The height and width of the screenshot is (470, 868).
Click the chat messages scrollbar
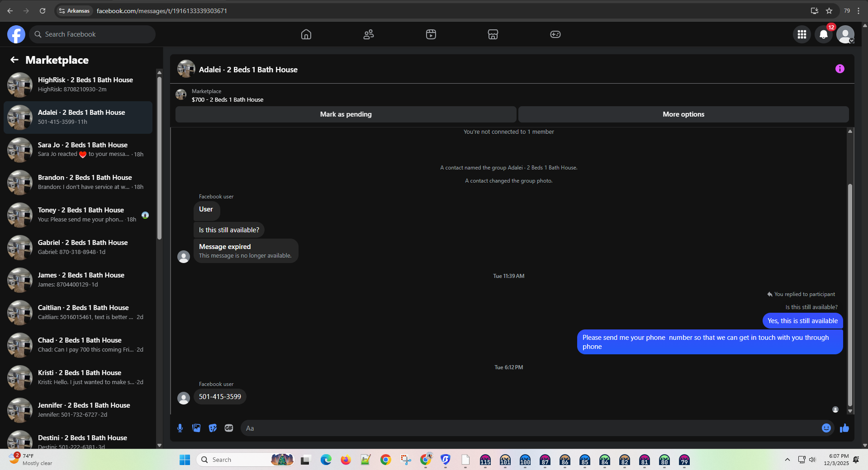[x=850, y=295]
